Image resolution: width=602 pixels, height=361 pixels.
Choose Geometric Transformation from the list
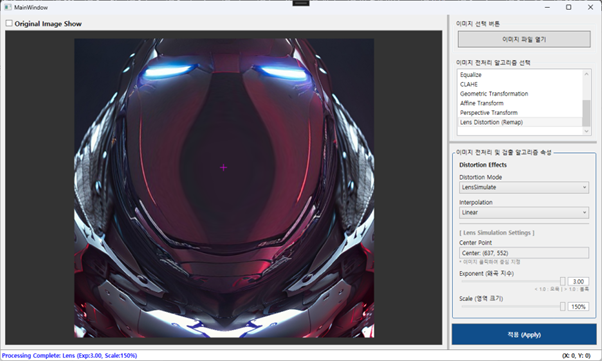[x=519, y=94]
